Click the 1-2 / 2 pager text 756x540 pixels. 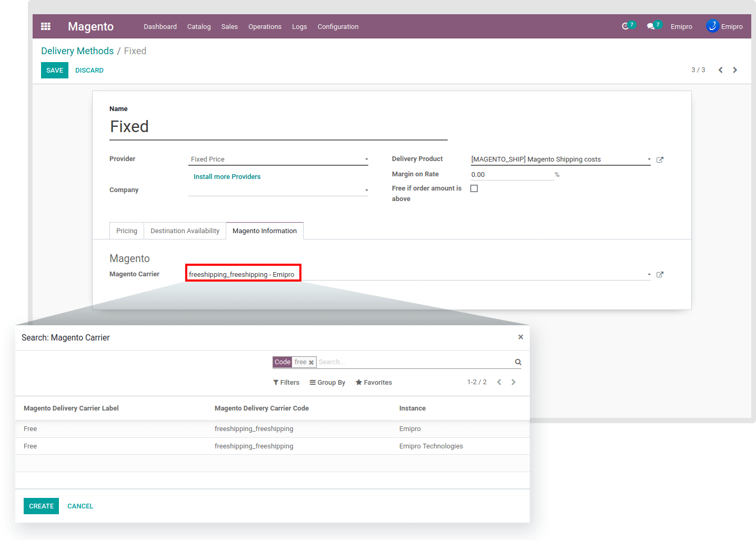477,382
